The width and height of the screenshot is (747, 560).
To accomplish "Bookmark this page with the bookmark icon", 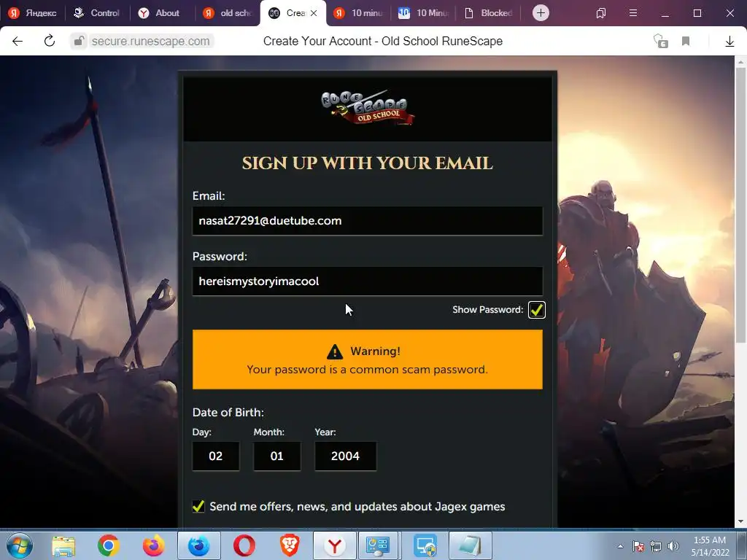I will click(686, 42).
